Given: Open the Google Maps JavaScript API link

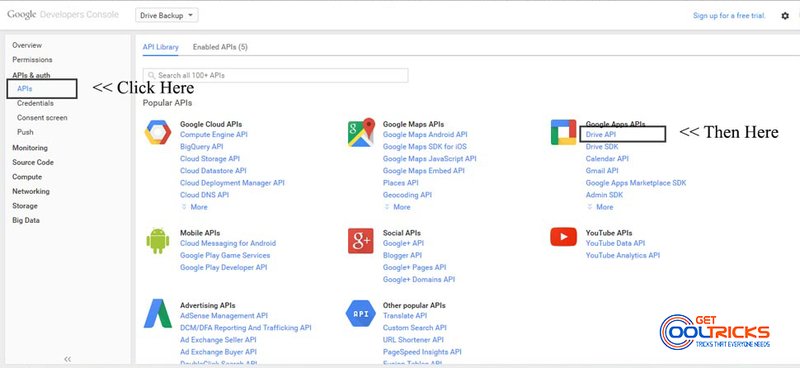Looking at the screenshot, I should [430, 159].
